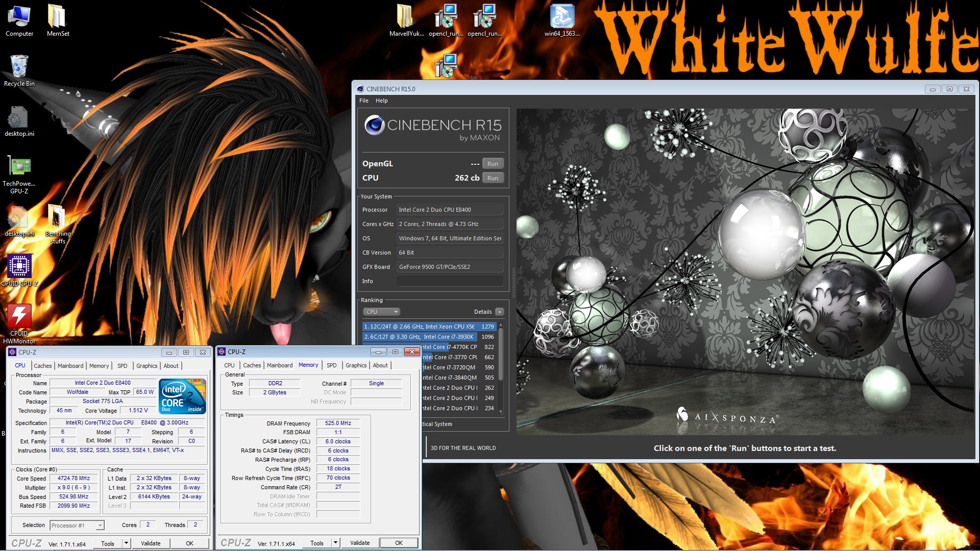Select the 12C/24T Intel Xeon ranking entry

click(x=429, y=327)
